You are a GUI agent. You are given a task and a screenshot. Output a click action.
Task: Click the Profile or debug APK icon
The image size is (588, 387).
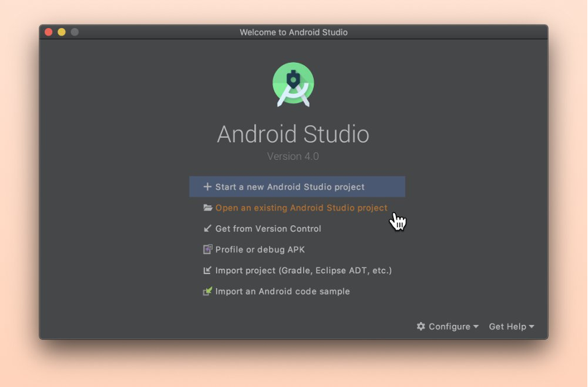click(x=207, y=249)
